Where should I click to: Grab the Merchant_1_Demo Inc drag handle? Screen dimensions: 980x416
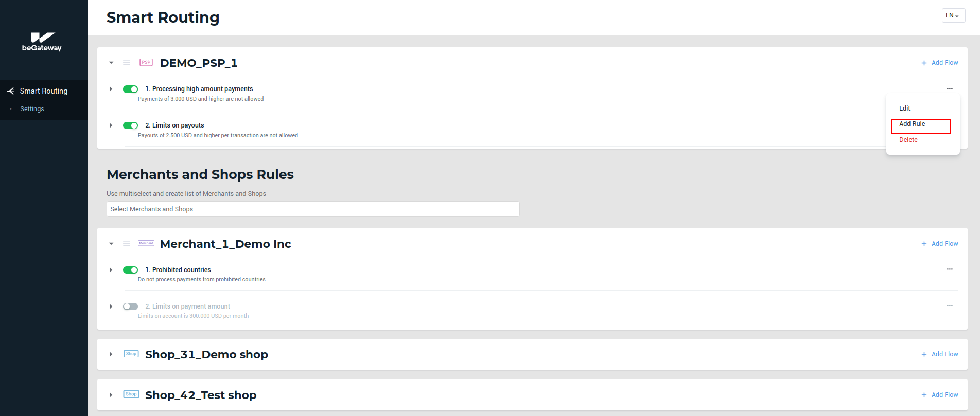[x=127, y=244]
